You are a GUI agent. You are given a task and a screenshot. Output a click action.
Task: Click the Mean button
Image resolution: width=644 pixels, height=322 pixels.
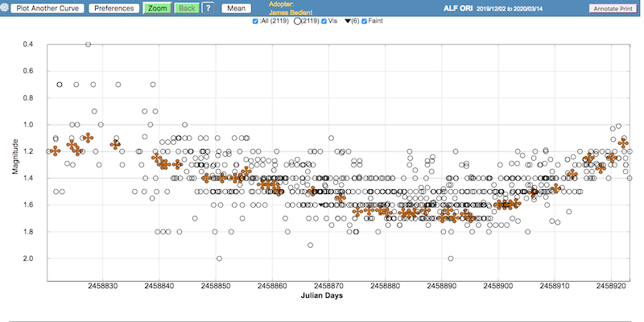tap(236, 8)
